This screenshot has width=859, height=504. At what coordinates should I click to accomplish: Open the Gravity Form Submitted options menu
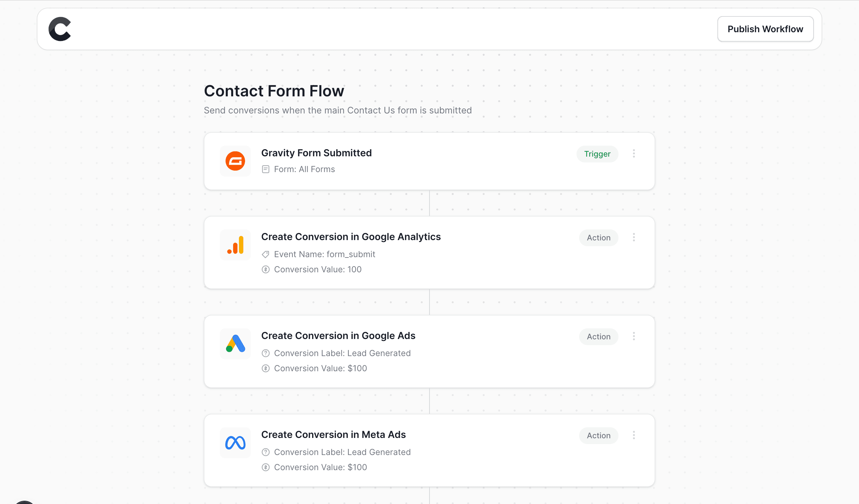tap(634, 154)
